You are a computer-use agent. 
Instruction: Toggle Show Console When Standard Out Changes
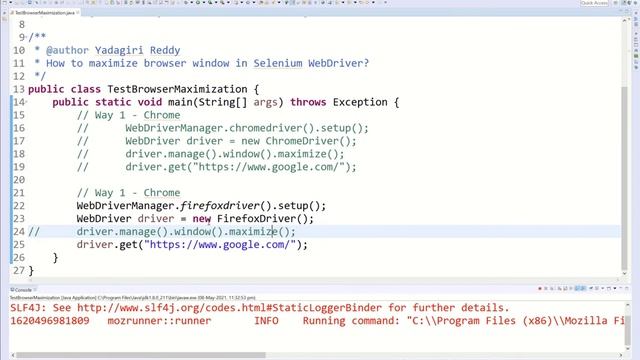click(x=577, y=289)
